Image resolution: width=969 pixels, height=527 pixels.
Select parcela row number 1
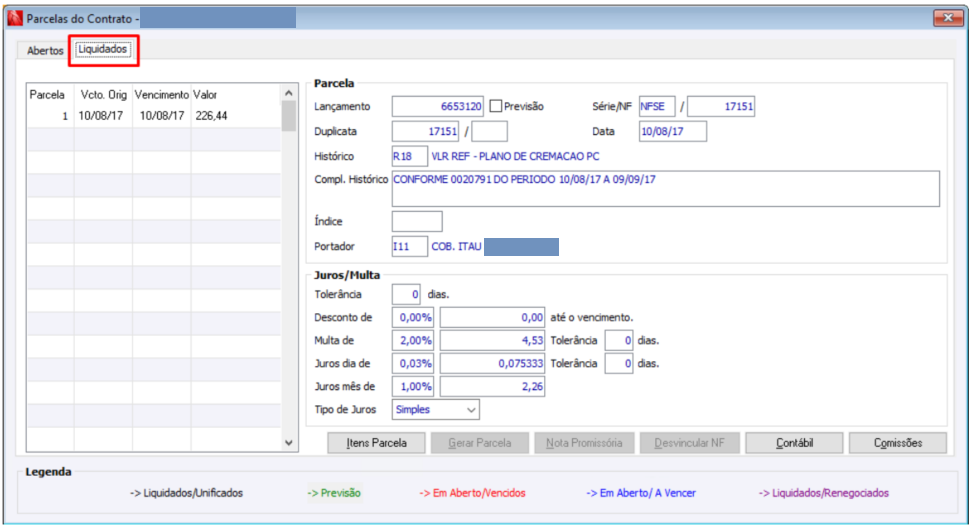pyautogui.click(x=154, y=116)
